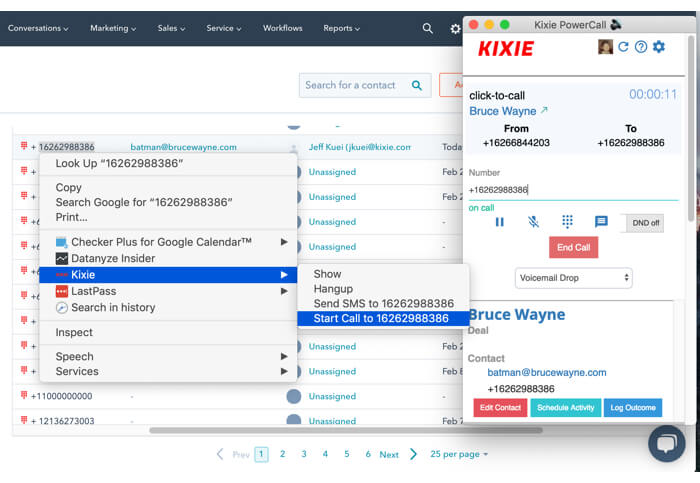The width and height of the screenshot is (700, 483).
Task: Click the contact search magnifier icon
Action: [417, 85]
